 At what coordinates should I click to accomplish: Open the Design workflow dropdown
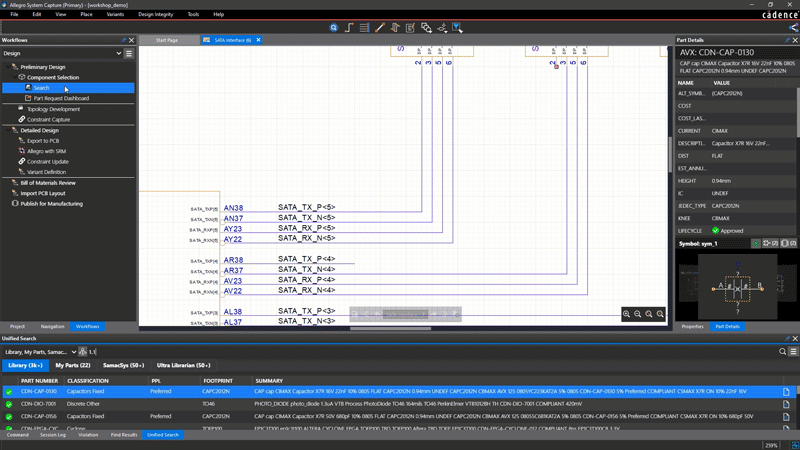coord(62,53)
